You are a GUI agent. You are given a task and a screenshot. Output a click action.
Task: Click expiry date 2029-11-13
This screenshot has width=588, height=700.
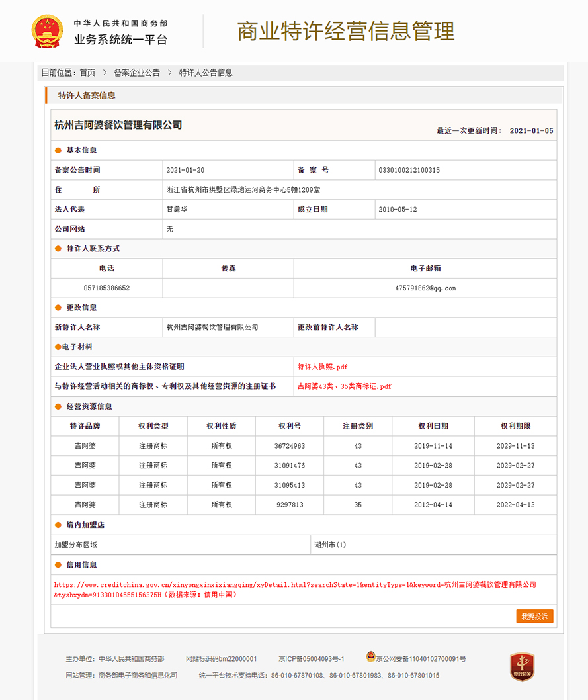516,446
